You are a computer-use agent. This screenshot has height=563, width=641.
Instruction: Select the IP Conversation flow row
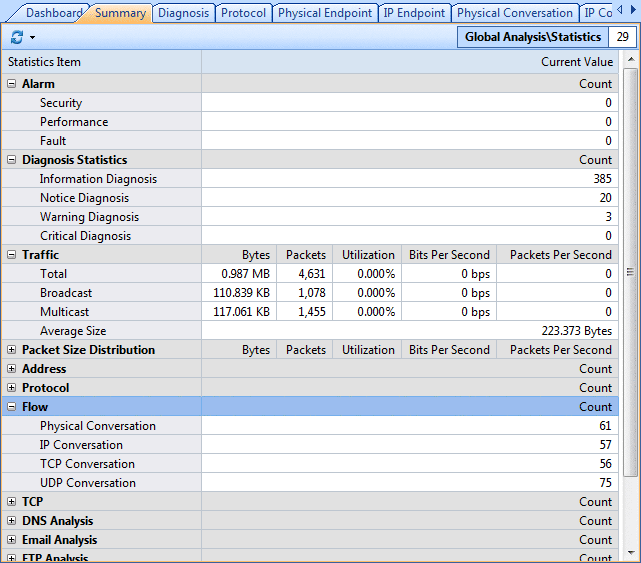tap(310, 445)
